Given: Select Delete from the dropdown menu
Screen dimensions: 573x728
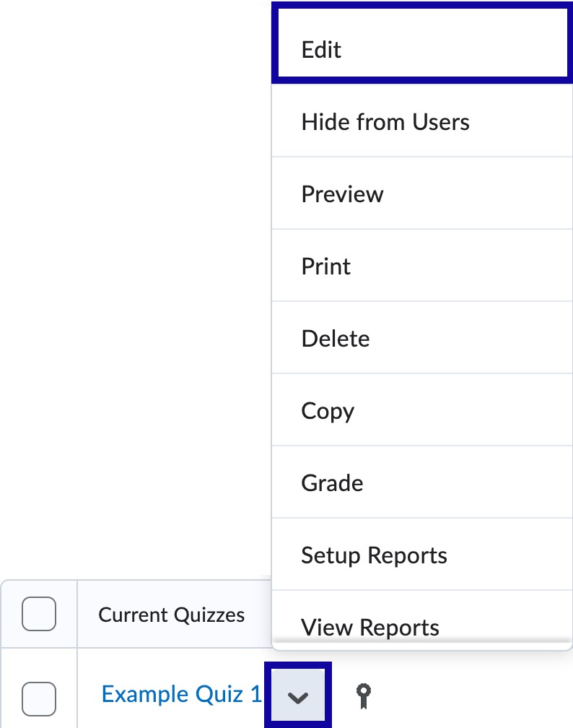Looking at the screenshot, I should click(x=421, y=339).
